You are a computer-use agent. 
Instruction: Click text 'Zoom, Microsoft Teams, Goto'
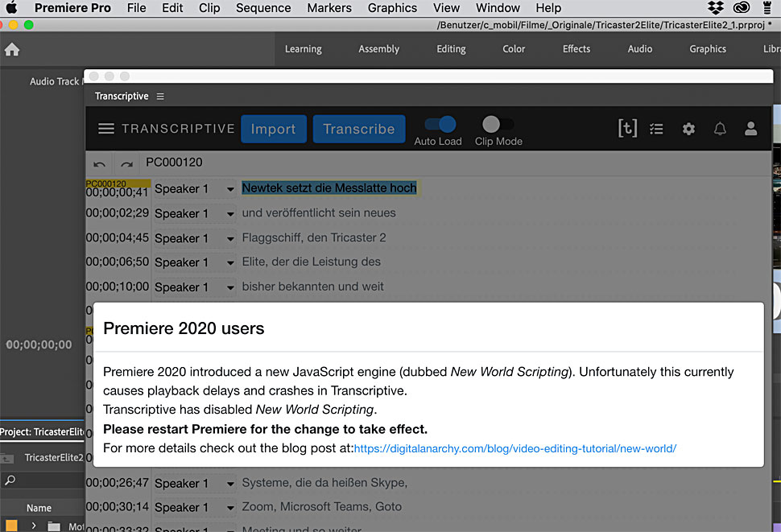tap(322, 506)
